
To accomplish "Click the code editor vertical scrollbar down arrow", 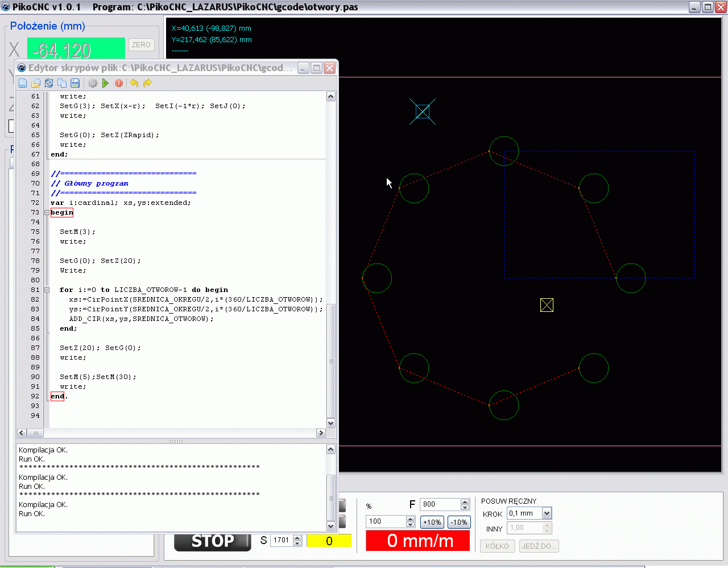I will pos(331,423).
